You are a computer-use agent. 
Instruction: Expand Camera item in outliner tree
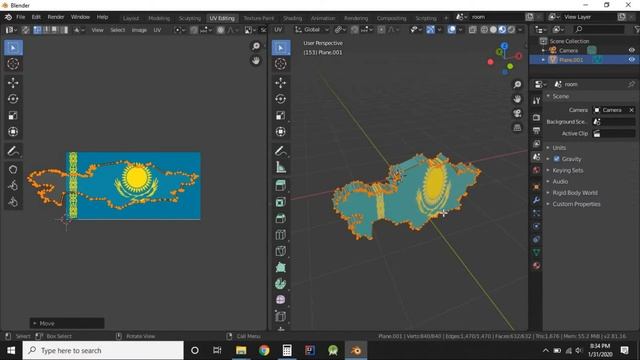point(543,50)
